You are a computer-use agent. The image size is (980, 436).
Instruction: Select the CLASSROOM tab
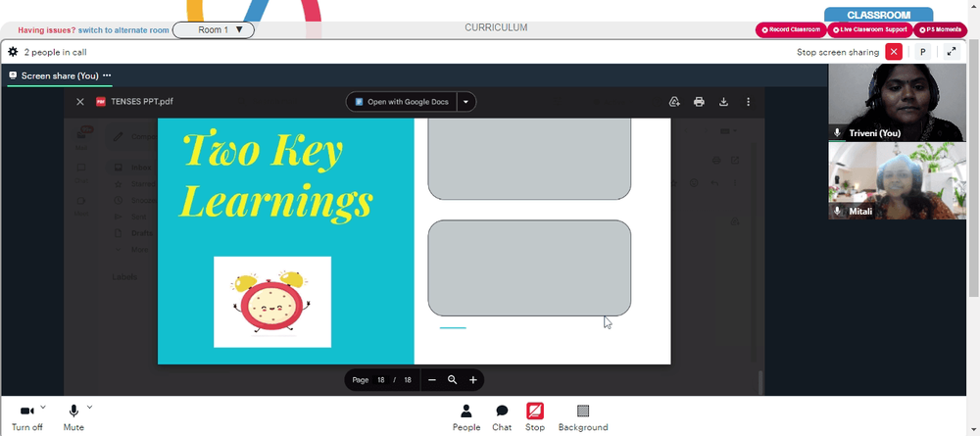pyautogui.click(x=878, y=15)
